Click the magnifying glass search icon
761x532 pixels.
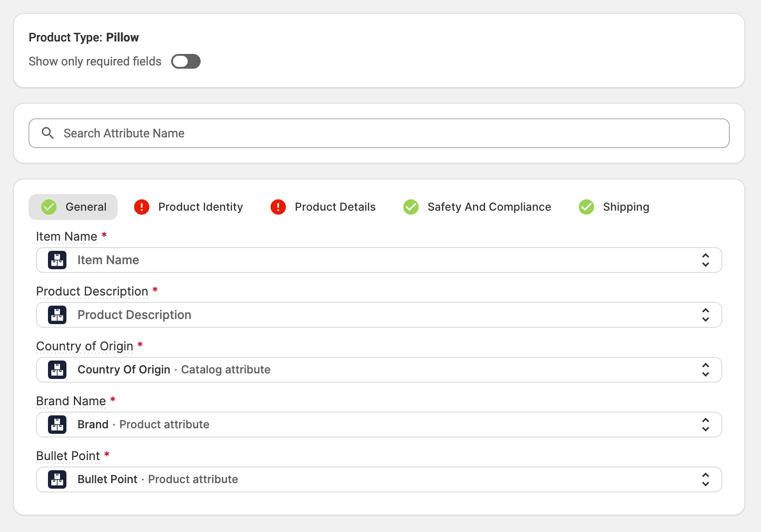(x=48, y=133)
